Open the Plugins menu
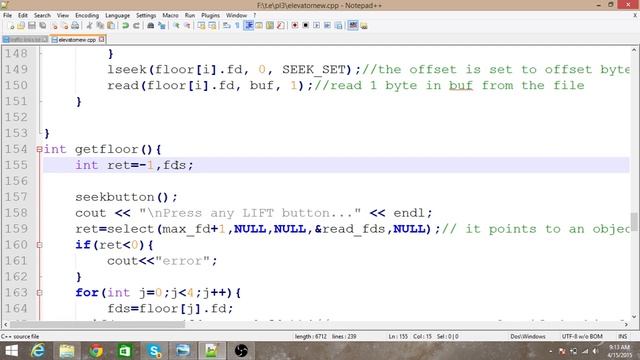This screenshot has height=360, width=640. point(210,16)
